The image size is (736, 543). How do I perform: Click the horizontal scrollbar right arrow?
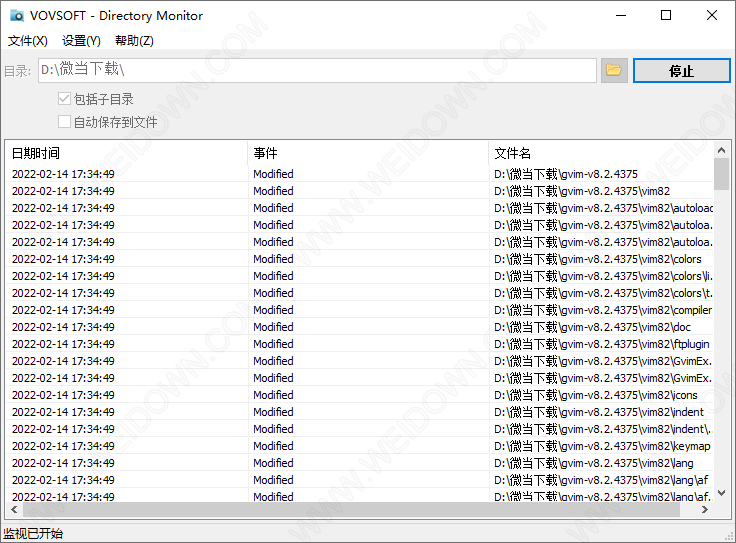705,509
